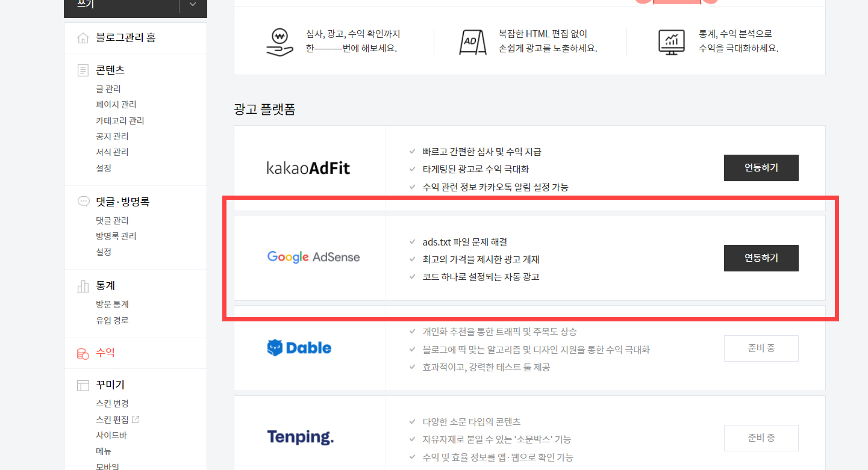Click the kakaoAdFit logo

tap(308, 168)
